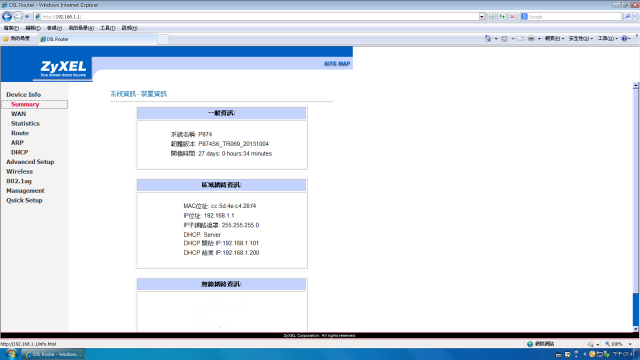Click the Read Mail envelope icon
The width and height of the screenshot is (640, 360).
click(520, 39)
